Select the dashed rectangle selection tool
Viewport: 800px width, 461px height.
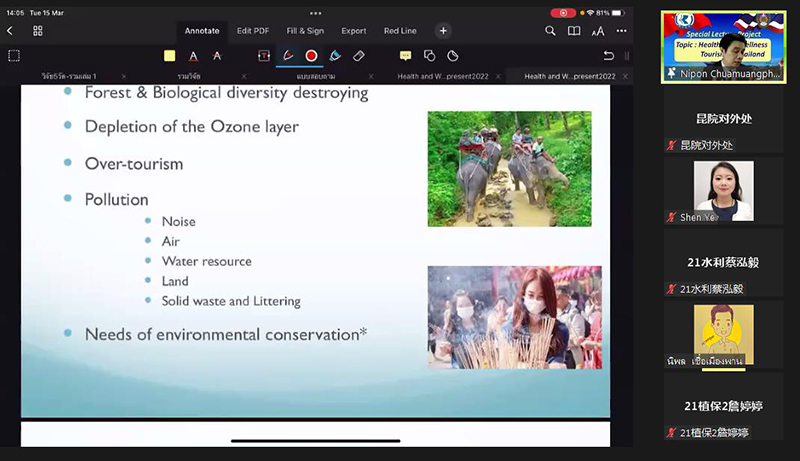(x=14, y=56)
